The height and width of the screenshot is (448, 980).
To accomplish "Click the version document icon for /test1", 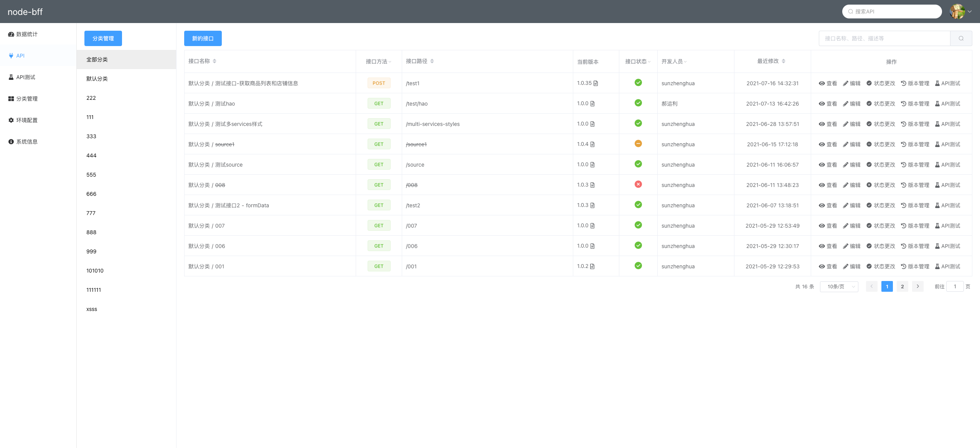I will click(596, 83).
